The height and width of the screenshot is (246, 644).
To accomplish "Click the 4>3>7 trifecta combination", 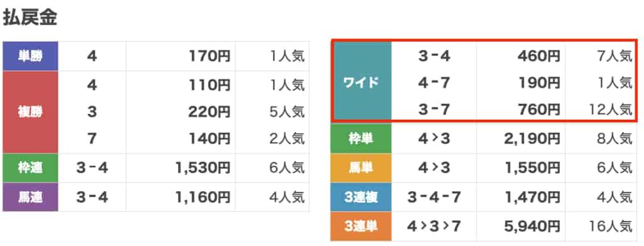I will click(x=434, y=226).
